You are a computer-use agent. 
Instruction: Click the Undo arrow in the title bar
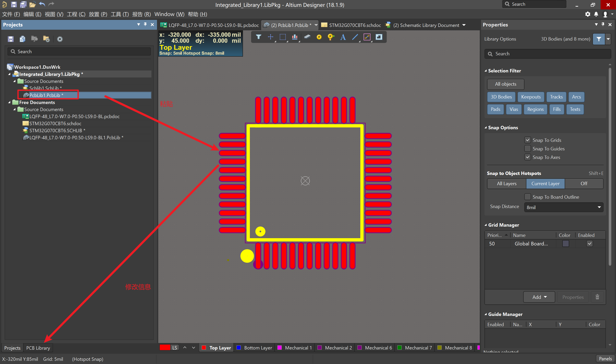pyautogui.click(x=42, y=4)
